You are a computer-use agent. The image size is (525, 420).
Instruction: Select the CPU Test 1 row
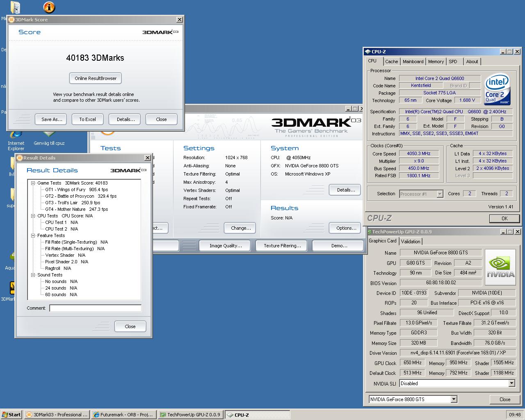tap(62, 223)
